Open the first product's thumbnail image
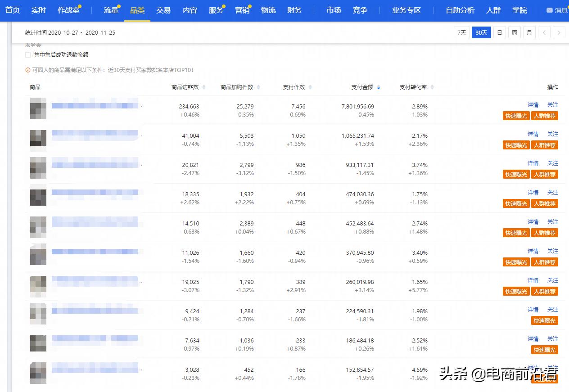 38,109
